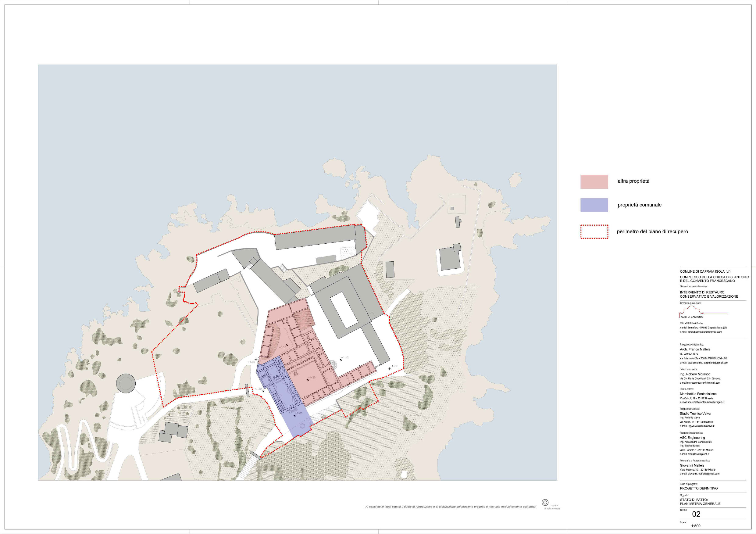Click the blue 'proprietà comunale' legend swatch

[594, 205]
